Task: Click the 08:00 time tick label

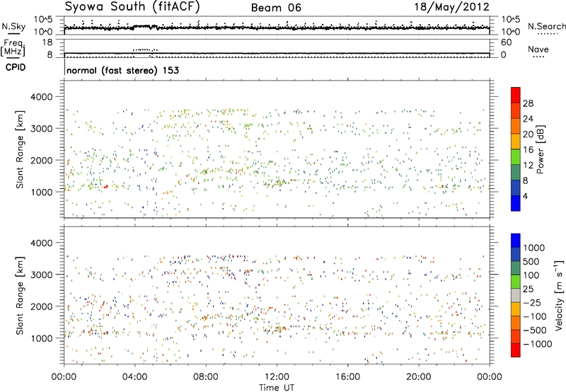Action: 206,377
